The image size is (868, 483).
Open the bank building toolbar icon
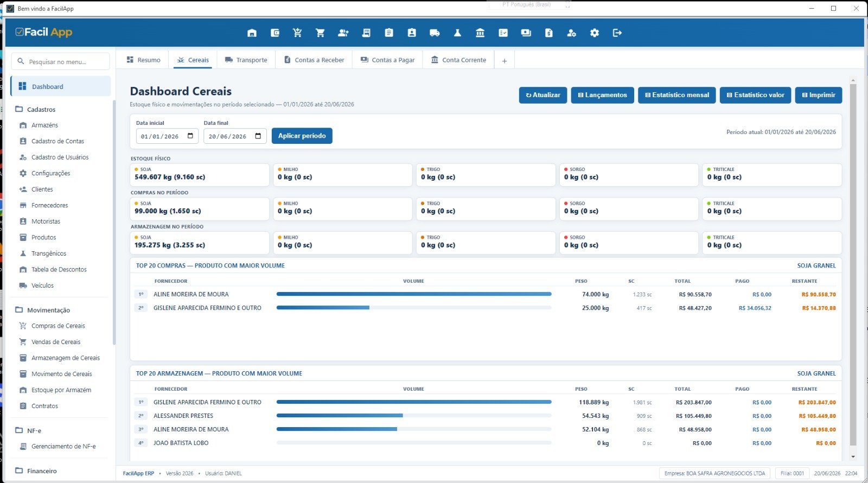click(x=480, y=33)
